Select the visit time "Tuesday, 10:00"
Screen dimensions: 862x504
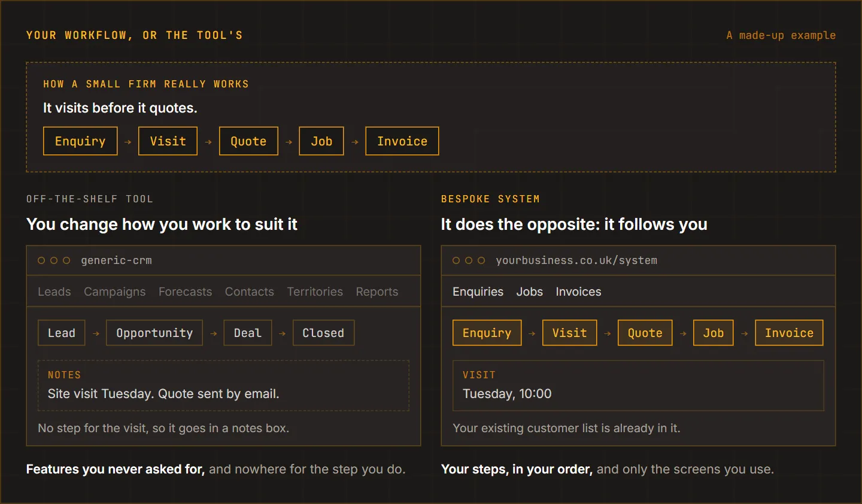pyautogui.click(x=507, y=394)
